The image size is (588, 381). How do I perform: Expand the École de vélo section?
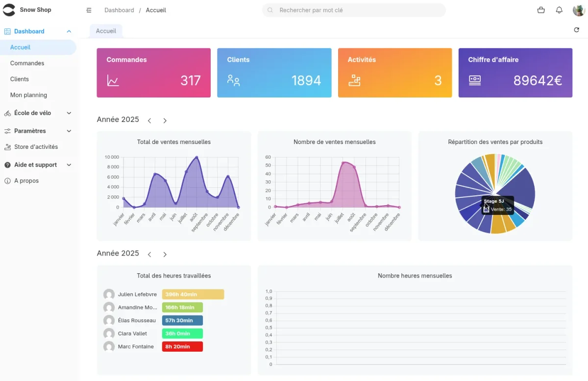click(69, 113)
